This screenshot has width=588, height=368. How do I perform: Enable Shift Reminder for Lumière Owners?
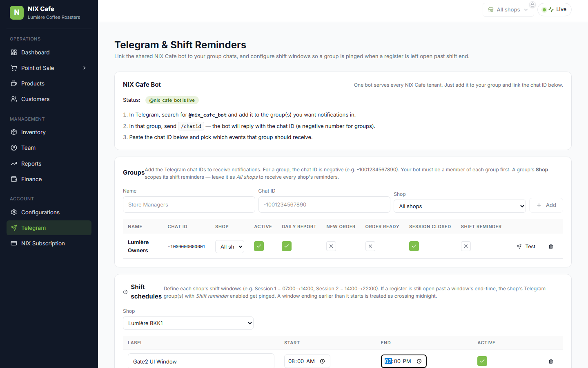pos(466,246)
